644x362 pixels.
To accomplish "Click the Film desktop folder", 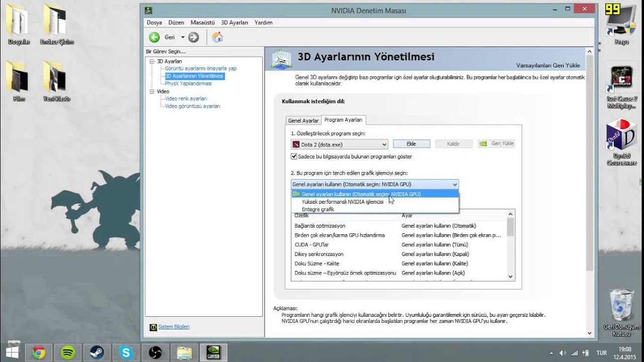I will click(19, 81).
